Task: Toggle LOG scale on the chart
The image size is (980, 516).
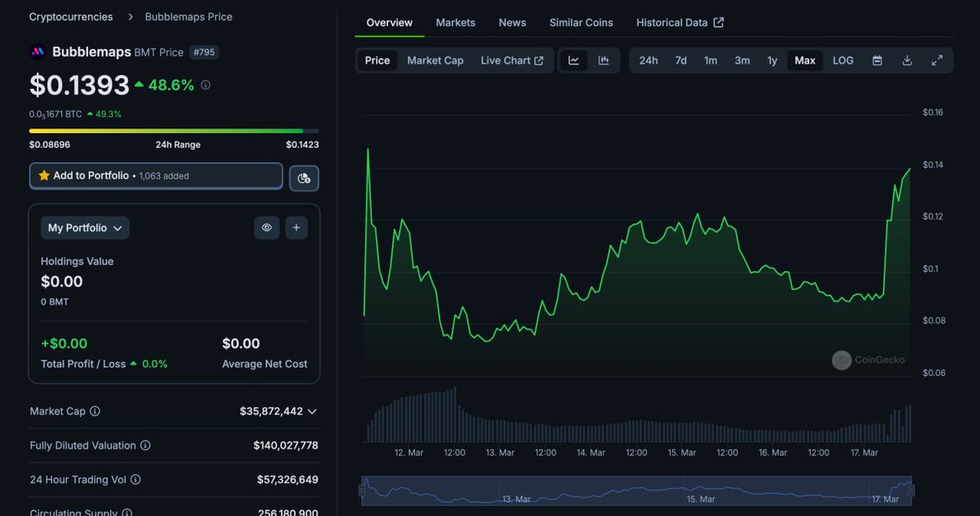Action: 843,60
